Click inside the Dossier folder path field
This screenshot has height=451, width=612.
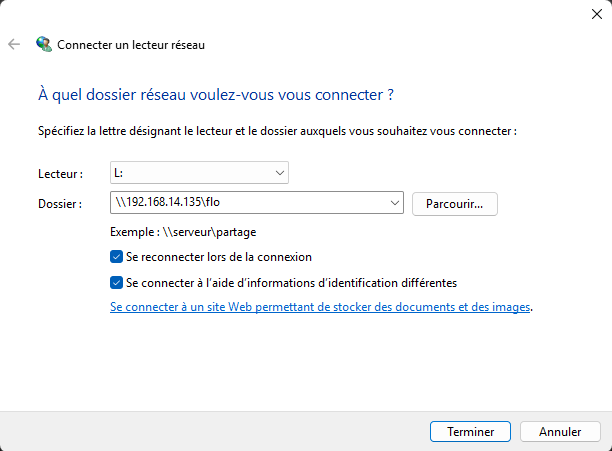250,204
